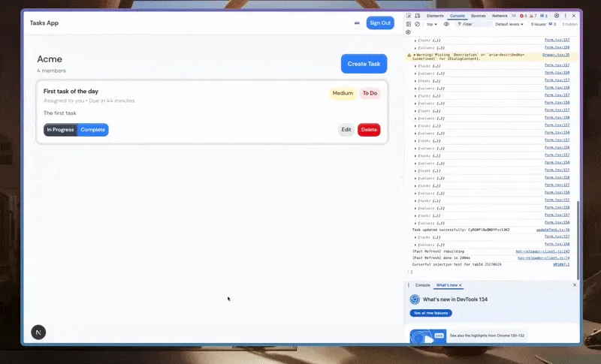This screenshot has height=364, width=601.
Task: Click the Create Task button
Action: point(364,64)
